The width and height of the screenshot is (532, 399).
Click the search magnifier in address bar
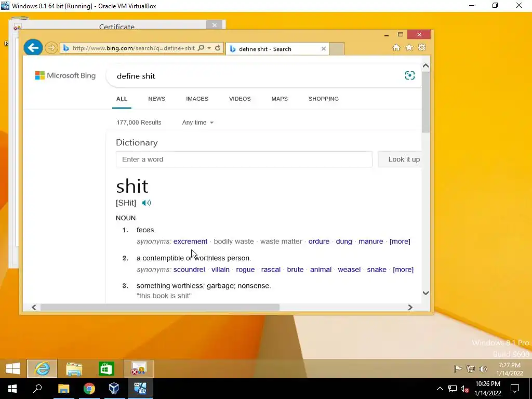201,48
